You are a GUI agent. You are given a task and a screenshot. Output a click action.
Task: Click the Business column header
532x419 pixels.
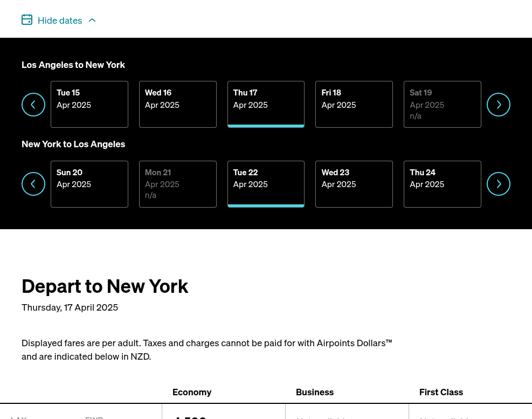tap(315, 392)
